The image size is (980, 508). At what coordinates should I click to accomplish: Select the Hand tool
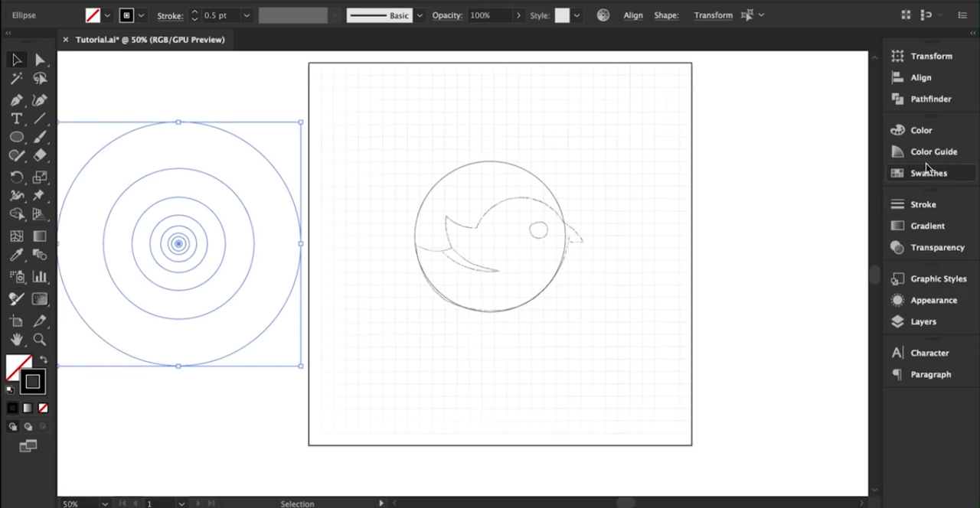point(16,340)
